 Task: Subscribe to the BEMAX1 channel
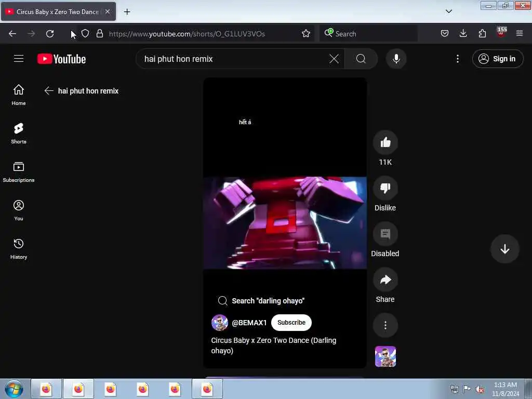(x=291, y=323)
